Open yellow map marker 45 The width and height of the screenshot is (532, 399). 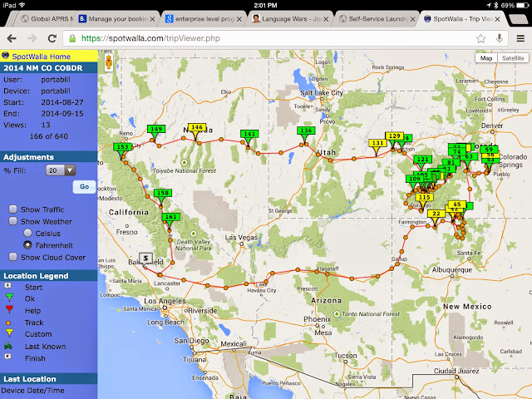457,204
